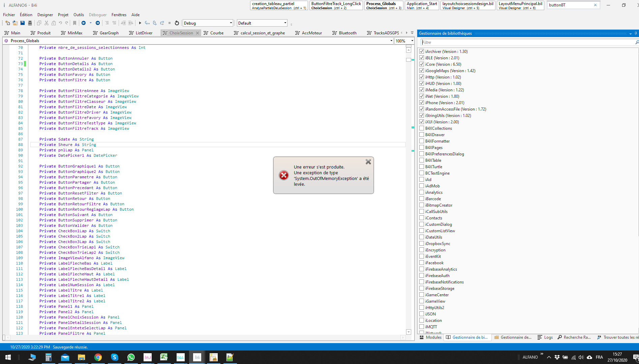Open the 100% zoom level dropdown

(412, 41)
